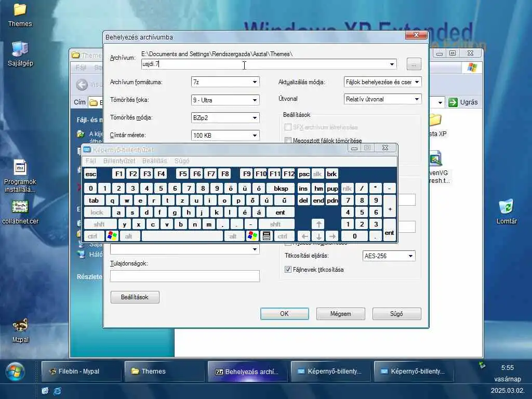Open the image file icon in Themes window

coord(436,159)
